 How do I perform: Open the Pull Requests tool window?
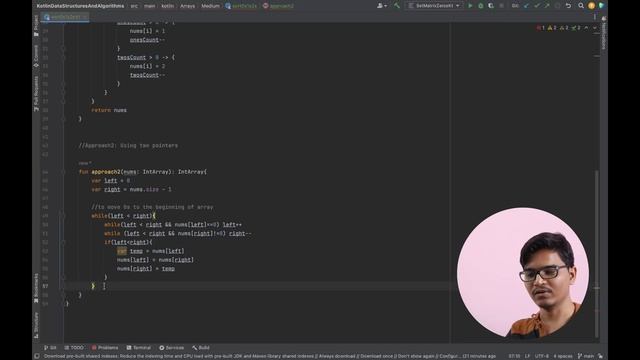click(36, 93)
